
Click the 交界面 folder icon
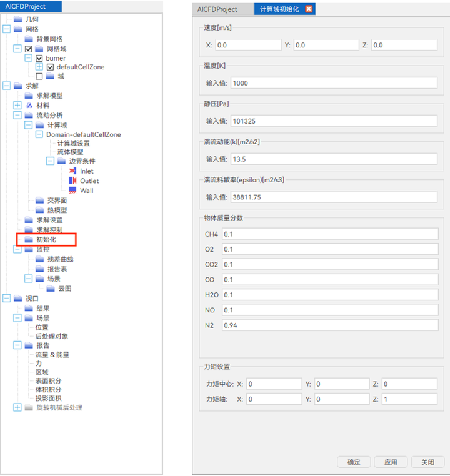coord(40,200)
